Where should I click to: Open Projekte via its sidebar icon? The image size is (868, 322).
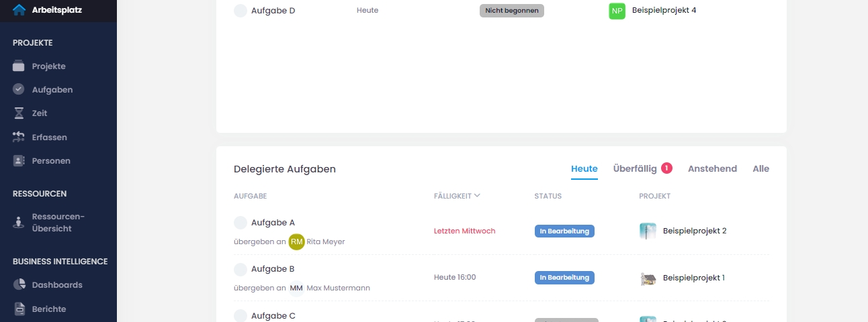[19, 66]
